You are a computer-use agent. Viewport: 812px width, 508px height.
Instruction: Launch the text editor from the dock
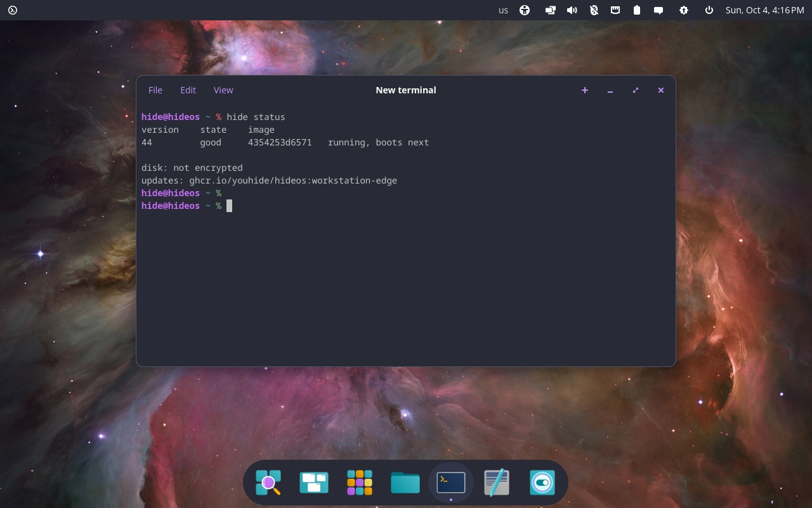497,483
